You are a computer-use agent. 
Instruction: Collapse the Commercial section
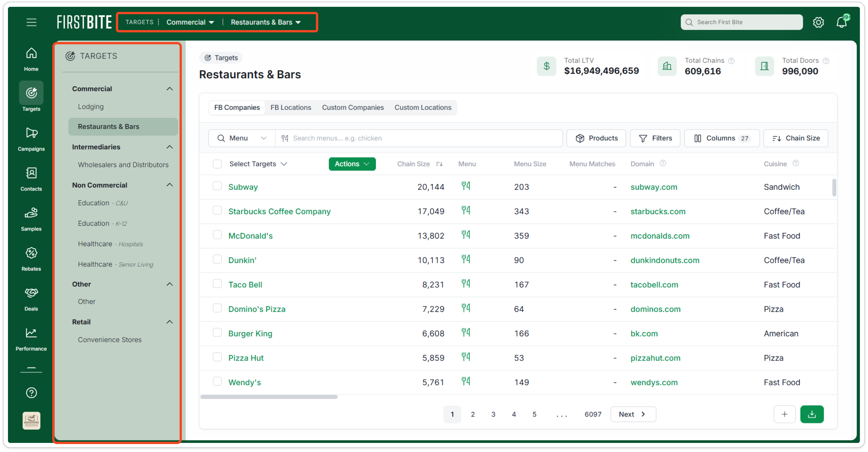(x=170, y=89)
